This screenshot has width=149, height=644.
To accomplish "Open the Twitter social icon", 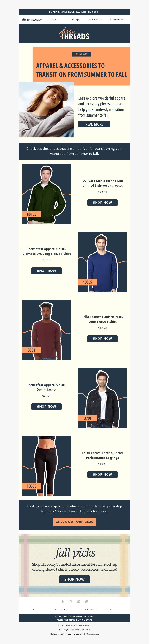I will [x=86, y=601].
